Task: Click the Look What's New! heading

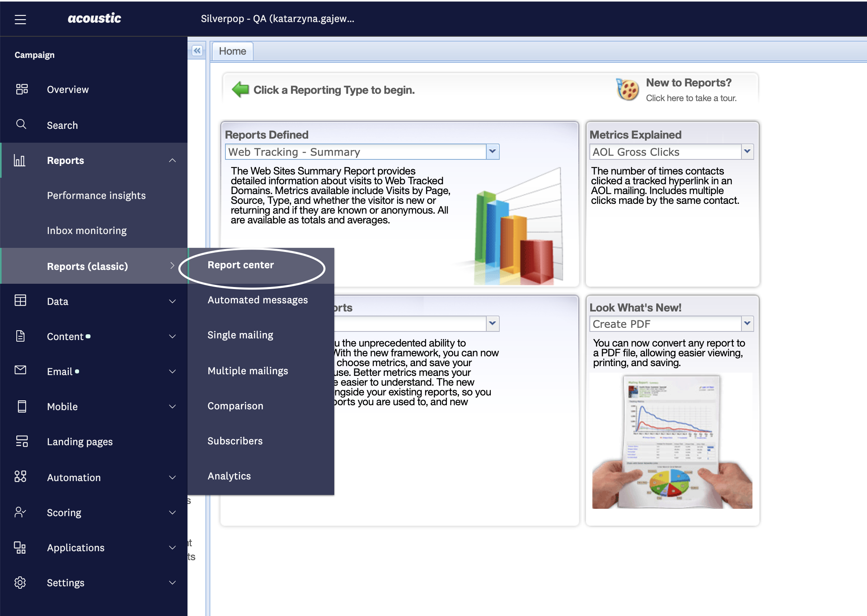Action: [635, 307]
